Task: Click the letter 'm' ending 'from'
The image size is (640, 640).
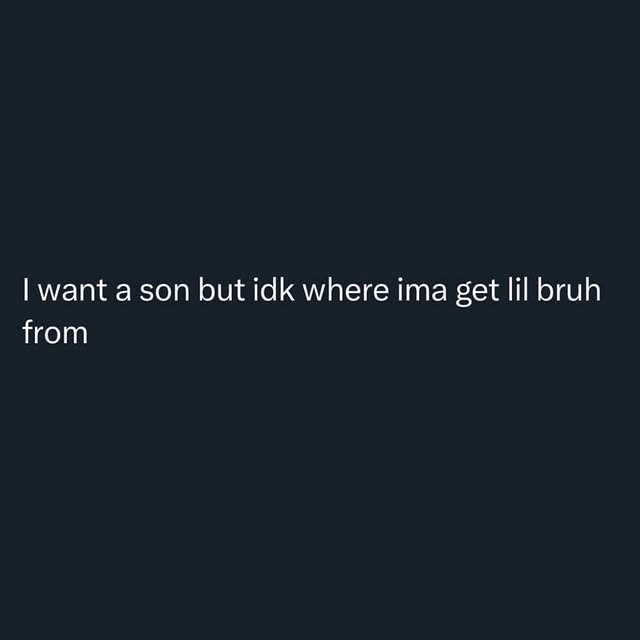Action: click(74, 334)
